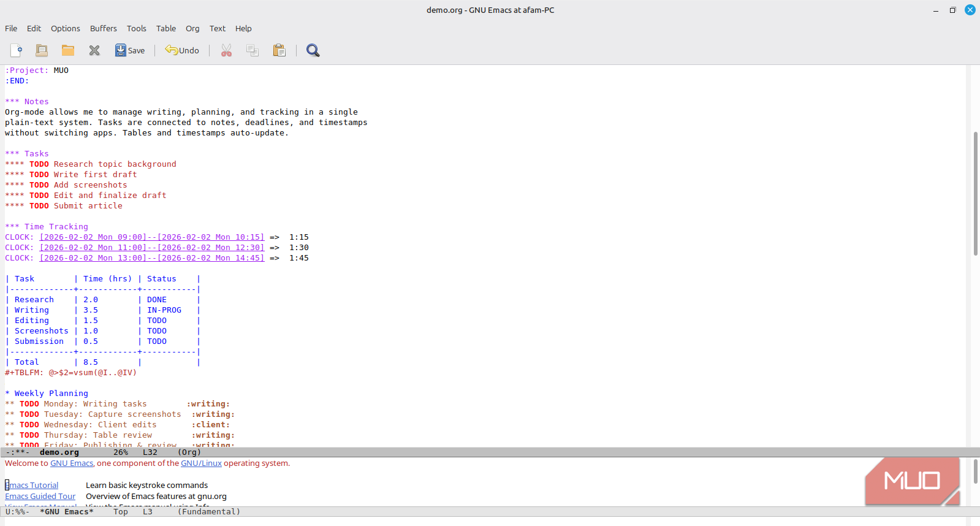Click the Search magnifier icon
Viewport: 980px width, 526px height.
pyautogui.click(x=313, y=50)
